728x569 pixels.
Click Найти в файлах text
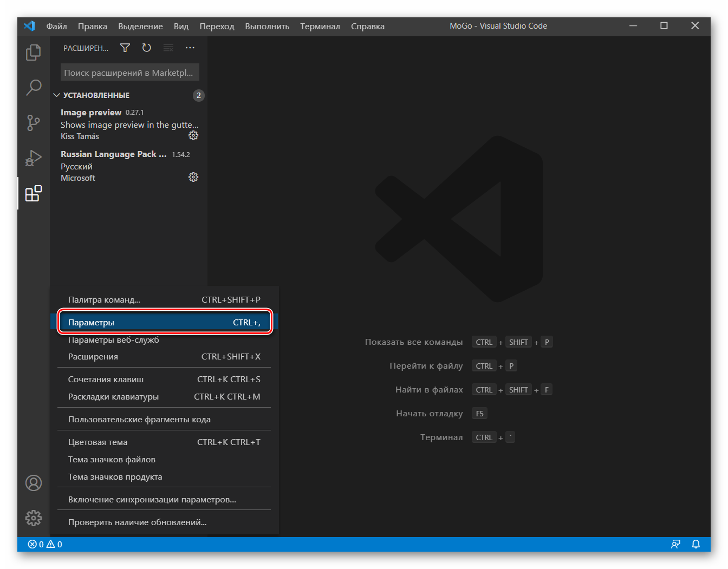(x=429, y=390)
